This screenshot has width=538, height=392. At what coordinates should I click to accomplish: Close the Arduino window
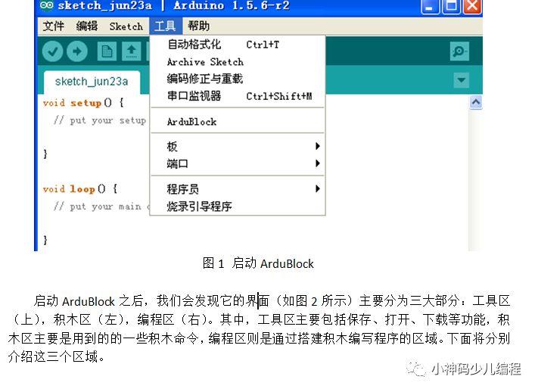click(472, 6)
